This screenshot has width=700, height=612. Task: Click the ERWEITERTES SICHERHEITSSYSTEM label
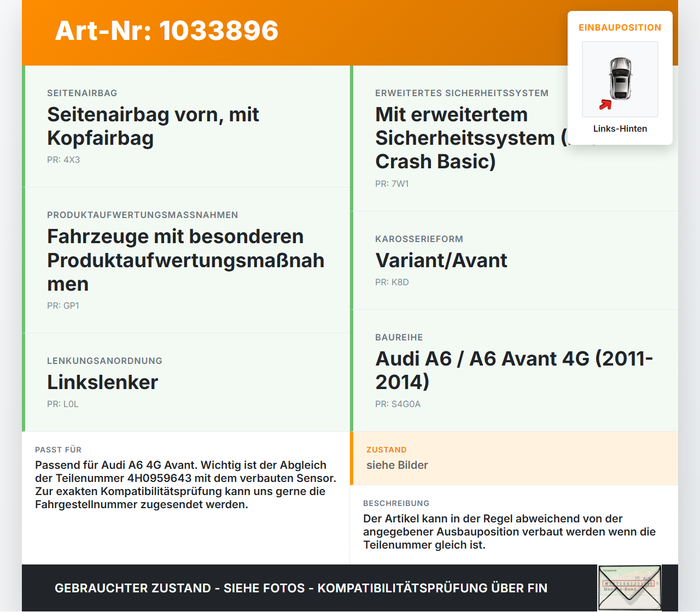tap(462, 93)
